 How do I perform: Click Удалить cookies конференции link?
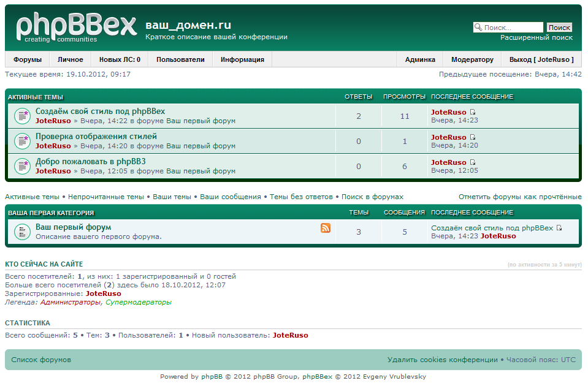(x=443, y=360)
